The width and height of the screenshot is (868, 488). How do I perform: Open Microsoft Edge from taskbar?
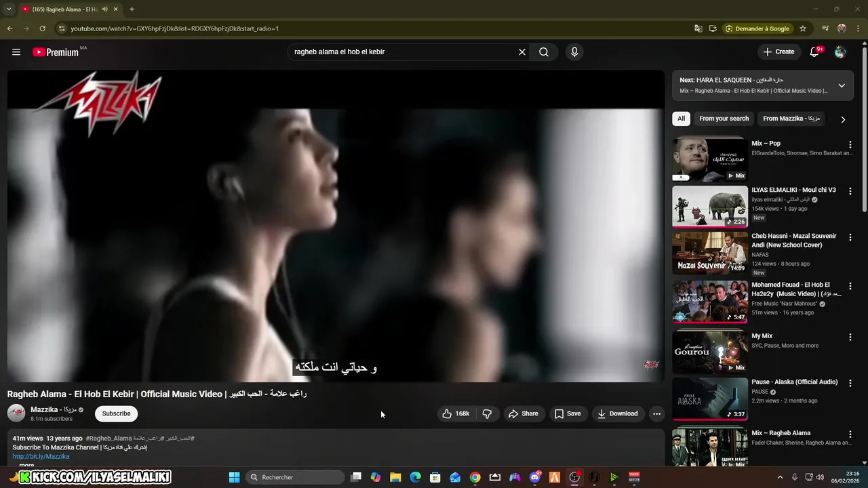click(415, 477)
